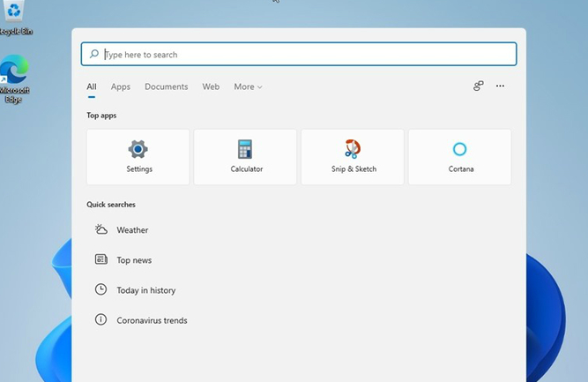This screenshot has height=382, width=588.
Task: Click the search magnifier icon
Action: pyautogui.click(x=94, y=54)
